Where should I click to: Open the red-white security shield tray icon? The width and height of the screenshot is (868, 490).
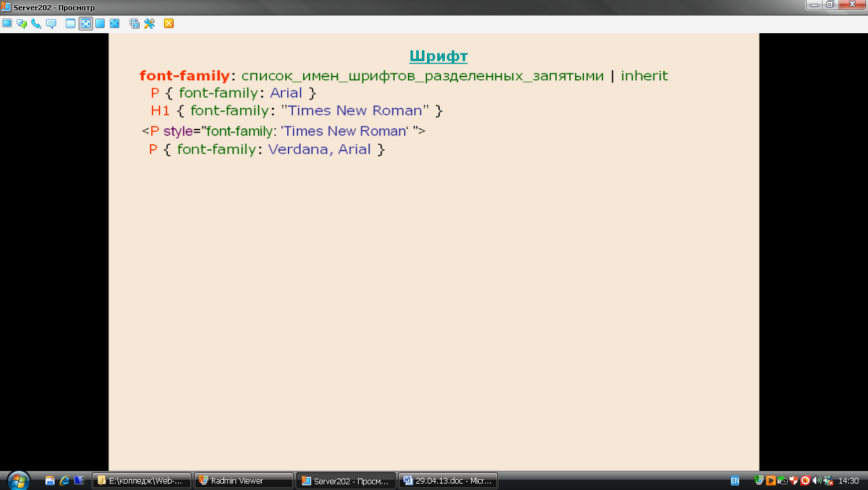(x=794, y=481)
